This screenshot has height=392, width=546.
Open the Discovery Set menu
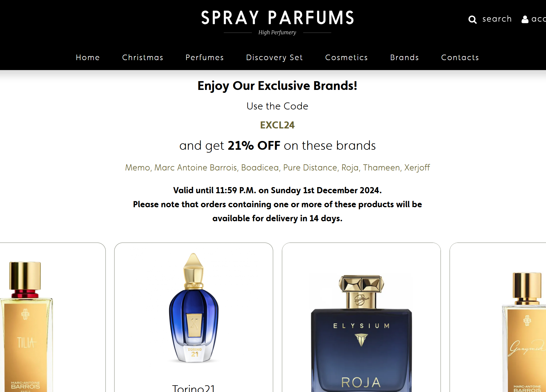(x=274, y=58)
